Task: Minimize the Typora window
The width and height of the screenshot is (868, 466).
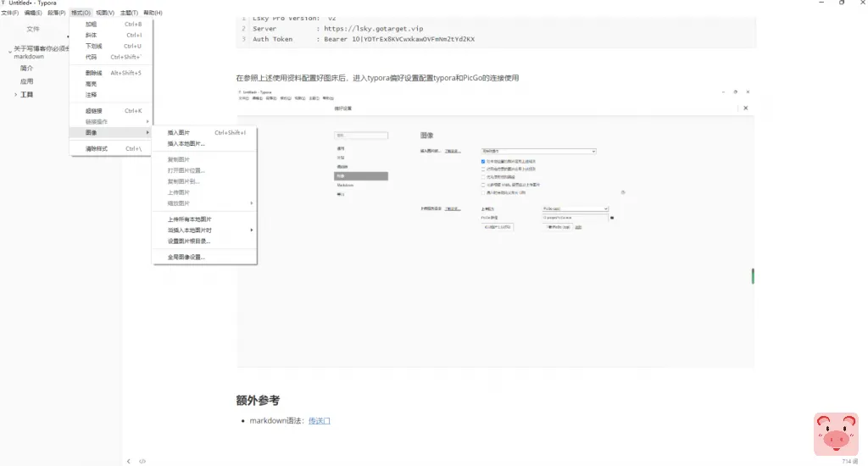Action: pyautogui.click(x=821, y=3)
